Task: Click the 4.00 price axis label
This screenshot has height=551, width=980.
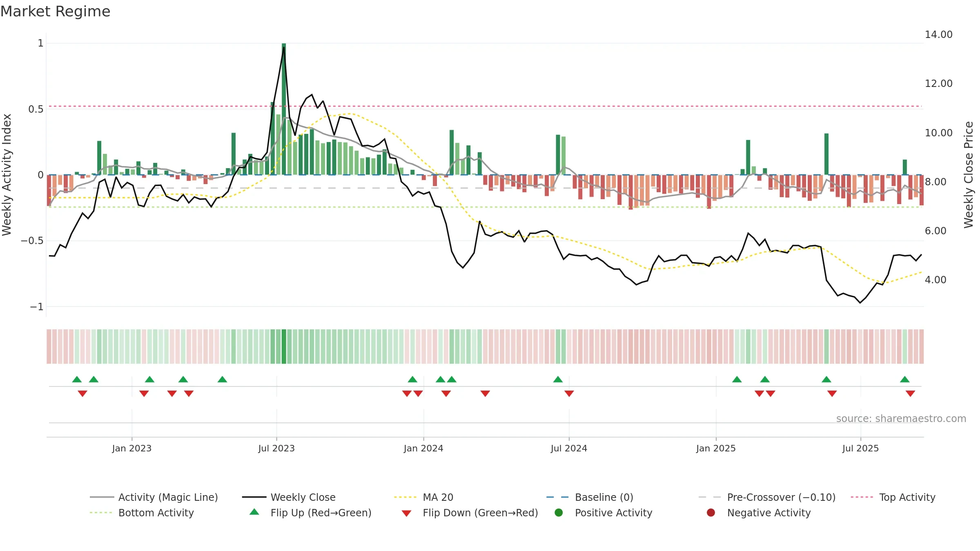Action: click(935, 280)
